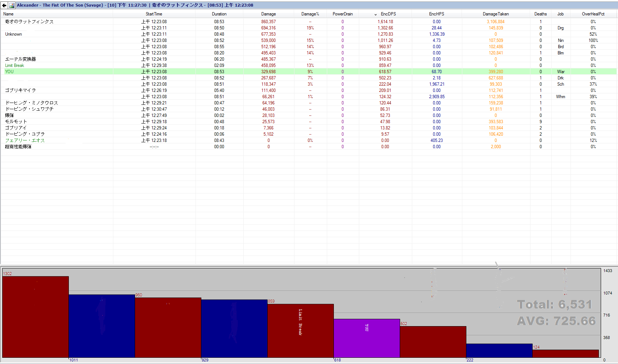
Task: Select the purple YOU graph bar
Action: click(x=367, y=338)
